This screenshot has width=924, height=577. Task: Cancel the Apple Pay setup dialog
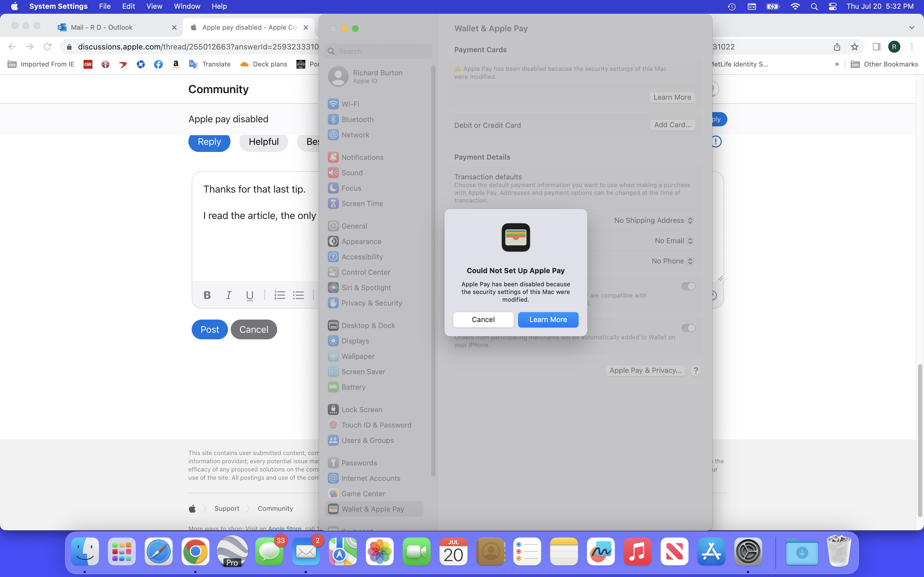[x=483, y=319]
